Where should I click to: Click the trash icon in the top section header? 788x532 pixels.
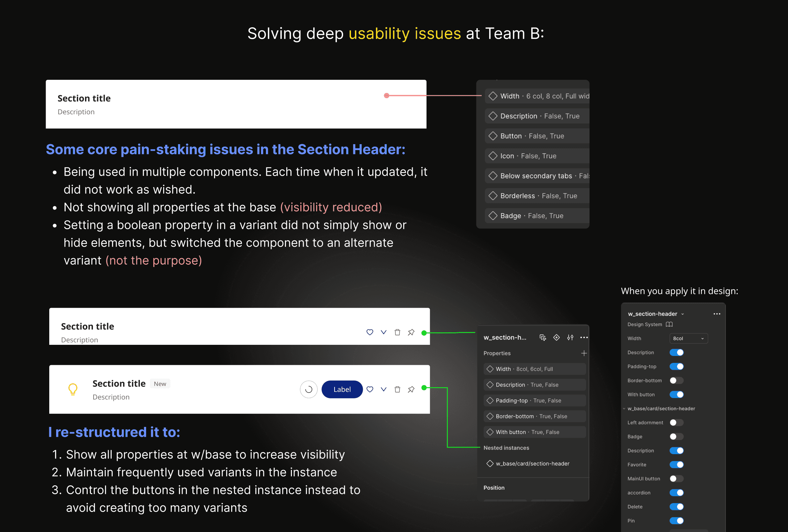click(x=397, y=332)
